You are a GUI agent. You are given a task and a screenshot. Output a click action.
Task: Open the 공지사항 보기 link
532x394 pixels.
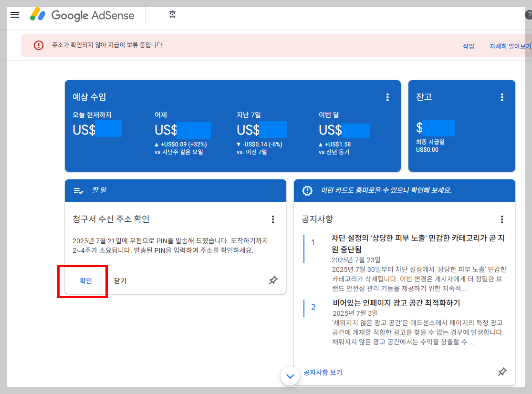click(323, 373)
